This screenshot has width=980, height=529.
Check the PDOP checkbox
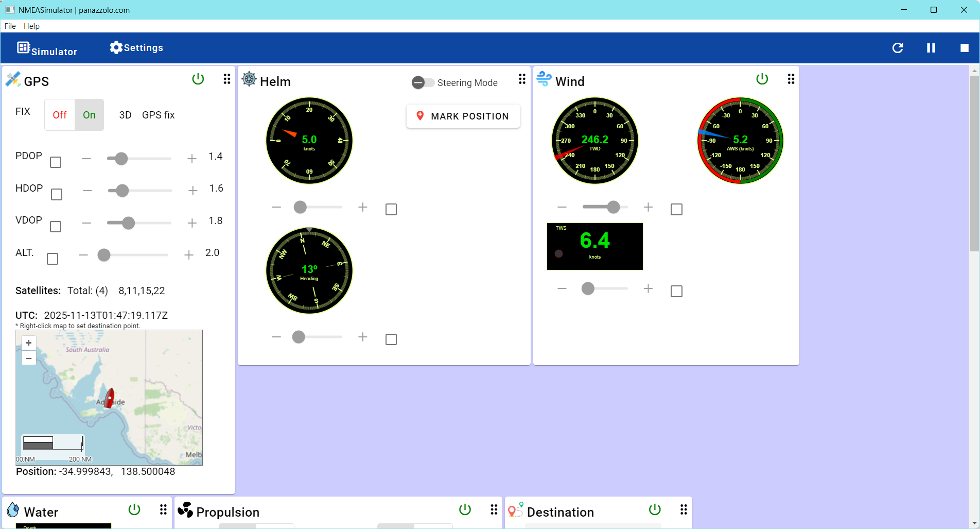pos(56,162)
